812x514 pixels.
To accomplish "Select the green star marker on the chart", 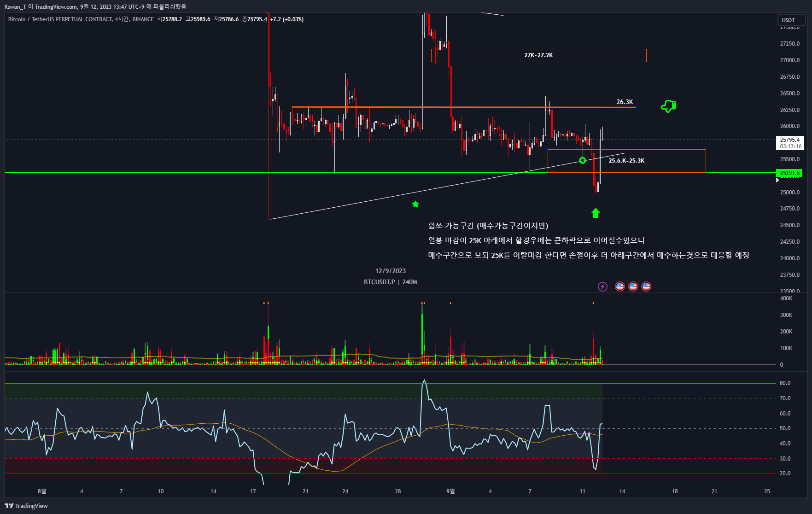I will 415,204.
